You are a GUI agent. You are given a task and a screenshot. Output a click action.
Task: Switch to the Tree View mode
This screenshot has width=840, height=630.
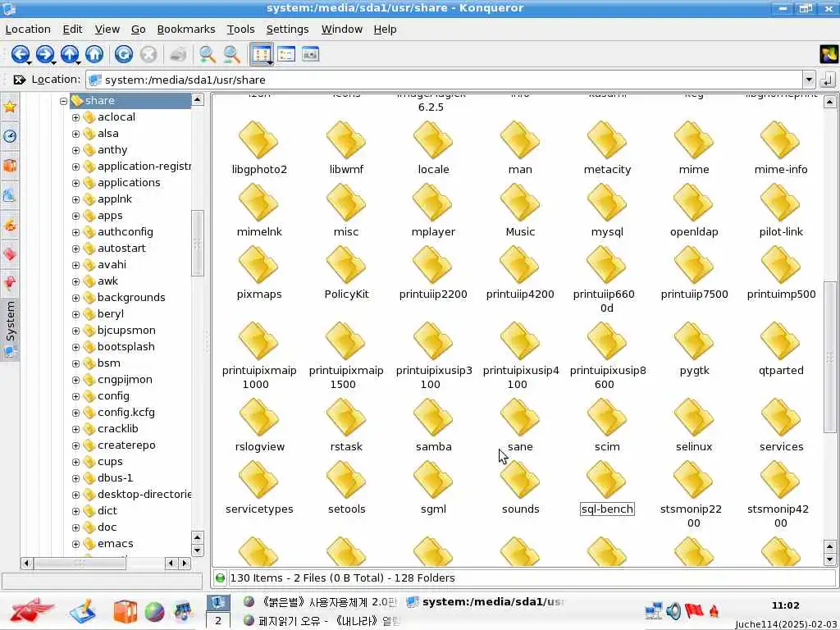(x=286, y=54)
